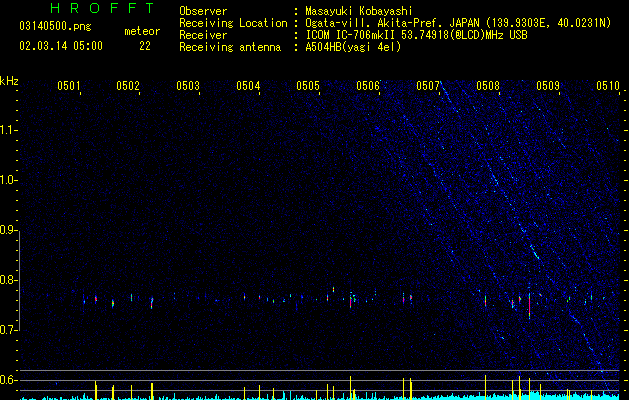Screen dimensions: 629x400
Task: Click the 0510 time marker
Action: click(608, 85)
